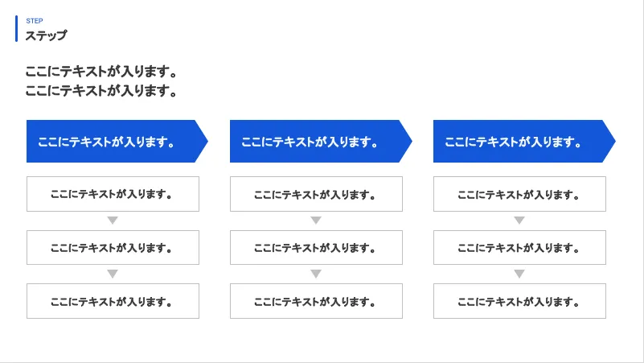644x363 pixels.
Task: Click the middle column's upper gray down triangle
Action: point(316,221)
